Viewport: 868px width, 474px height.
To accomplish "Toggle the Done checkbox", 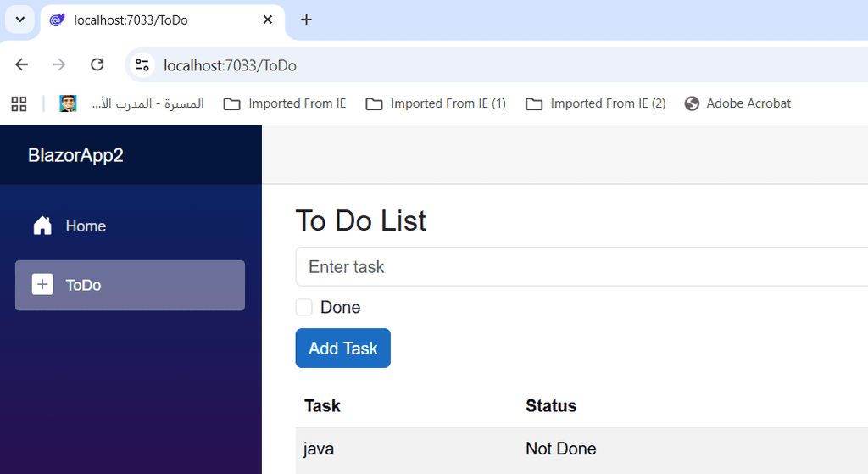I will tap(304, 307).
